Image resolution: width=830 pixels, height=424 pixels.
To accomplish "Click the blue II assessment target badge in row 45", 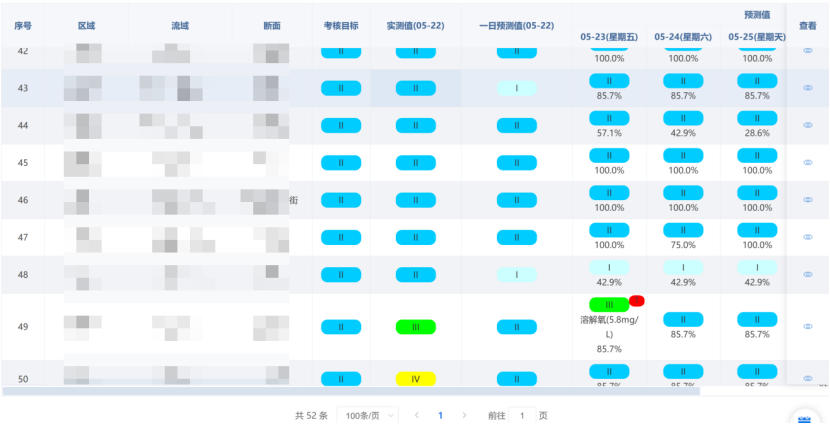I will coord(341,163).
